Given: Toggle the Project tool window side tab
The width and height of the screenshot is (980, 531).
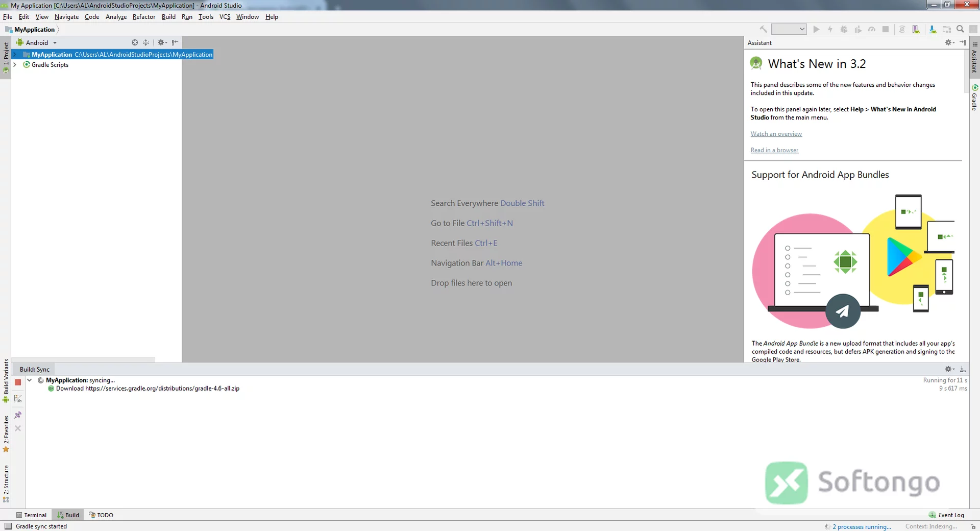Looking at the screenshot, I should [6, 57].
